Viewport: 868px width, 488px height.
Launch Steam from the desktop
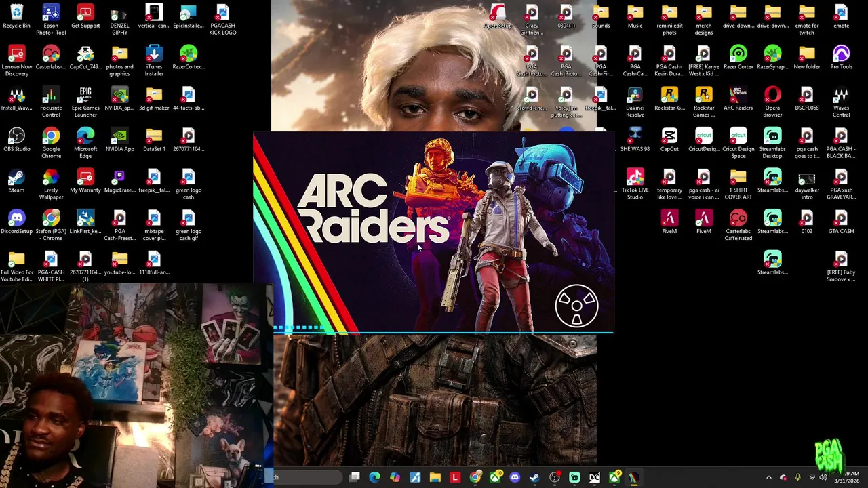(x=16, y=182)
